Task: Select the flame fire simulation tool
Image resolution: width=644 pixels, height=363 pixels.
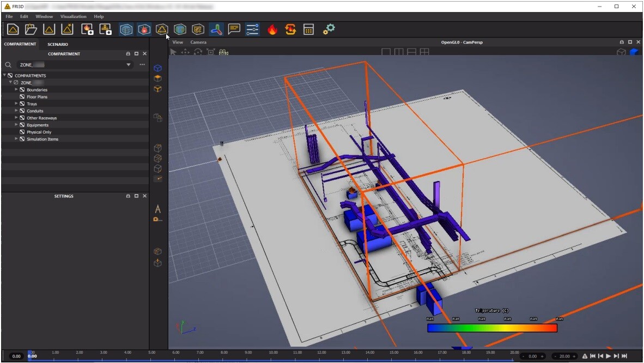Action: point(273,29)
